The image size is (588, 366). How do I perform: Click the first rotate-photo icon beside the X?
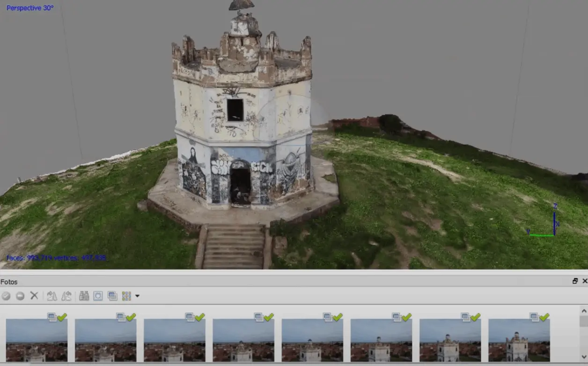tap(52, 296)
